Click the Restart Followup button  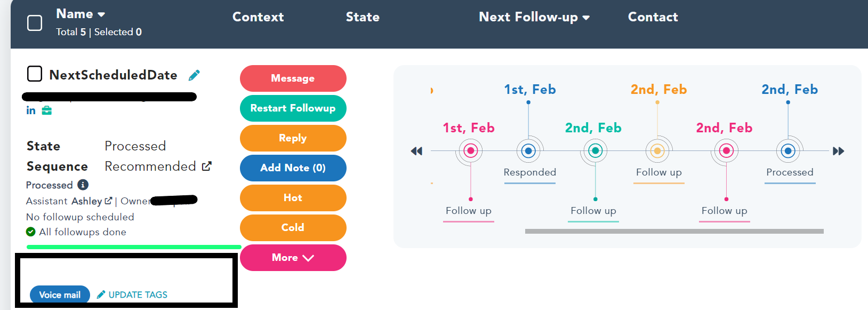pos(293,108)
